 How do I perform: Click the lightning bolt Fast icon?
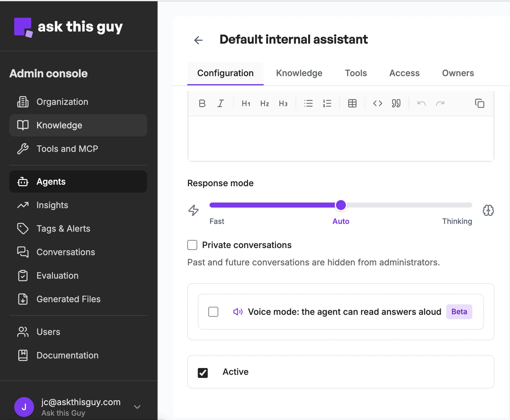tap(193, 210)
